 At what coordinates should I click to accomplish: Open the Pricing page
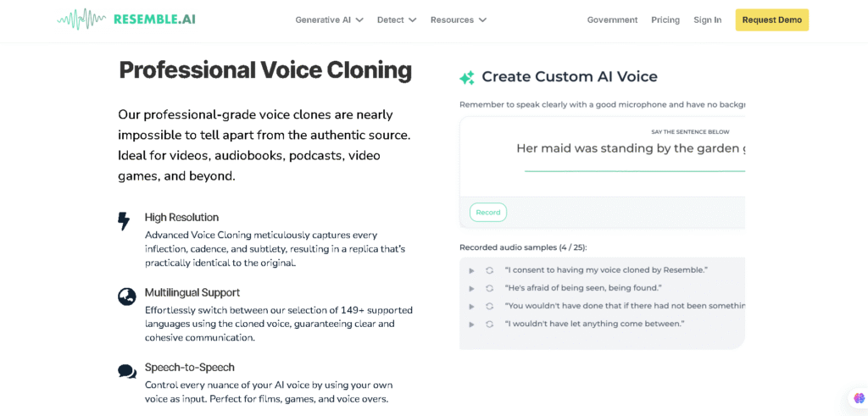pyautogui.click(x=665, y=19)
